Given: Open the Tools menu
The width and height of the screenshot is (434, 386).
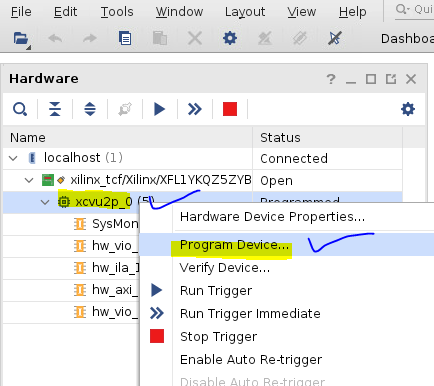Looking at the screenshot, I should (117, 12).
